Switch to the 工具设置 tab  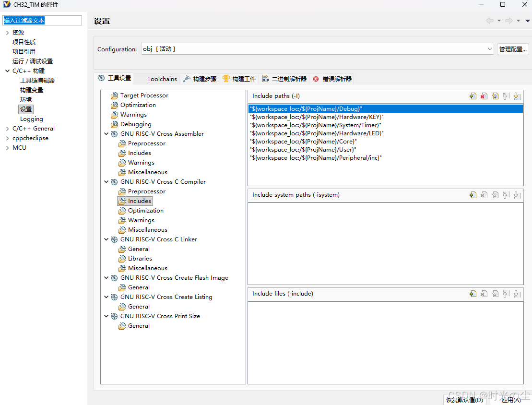[x=115, y=78]
